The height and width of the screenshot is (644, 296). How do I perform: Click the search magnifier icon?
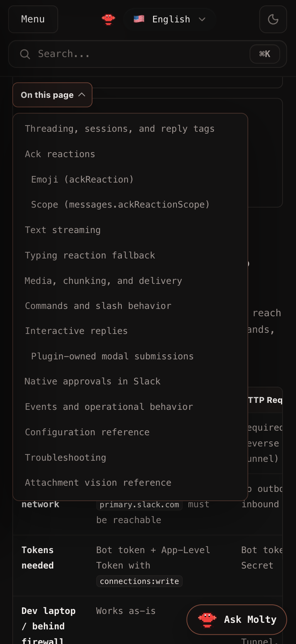tap(25, 54)
